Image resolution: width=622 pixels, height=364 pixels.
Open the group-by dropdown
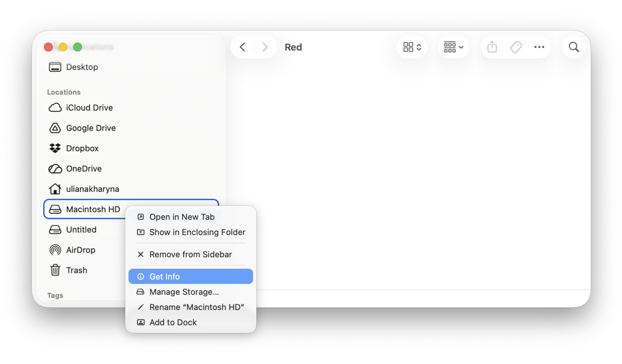pyautogui.click(x=453, y=47)
